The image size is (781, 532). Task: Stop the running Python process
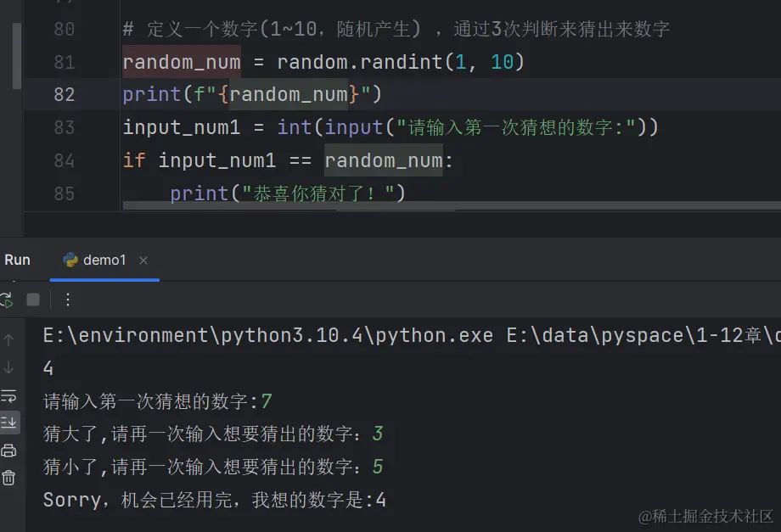[x=32, y=299]
